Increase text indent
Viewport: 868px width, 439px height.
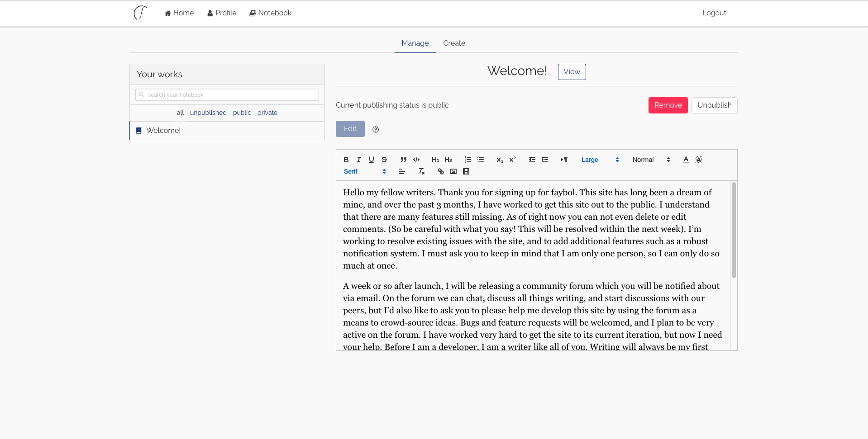click(x=544, y=160)
